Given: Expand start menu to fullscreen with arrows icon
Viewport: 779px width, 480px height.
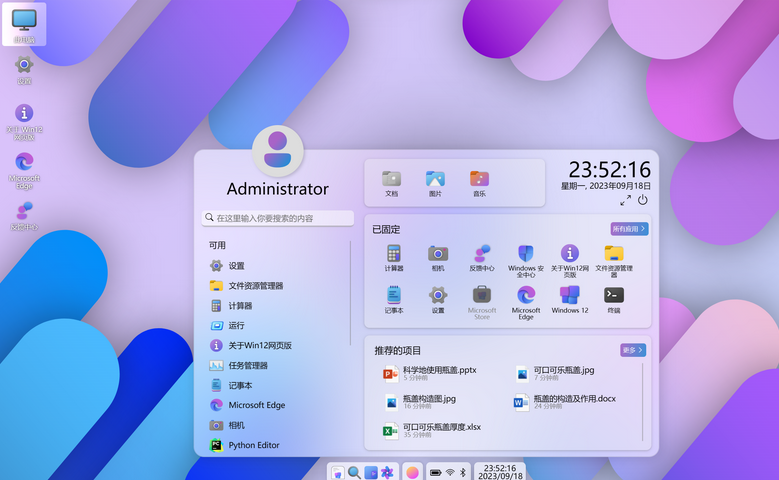Looking at the screenshot, I should pyautogui.click(x=625, y=200).
